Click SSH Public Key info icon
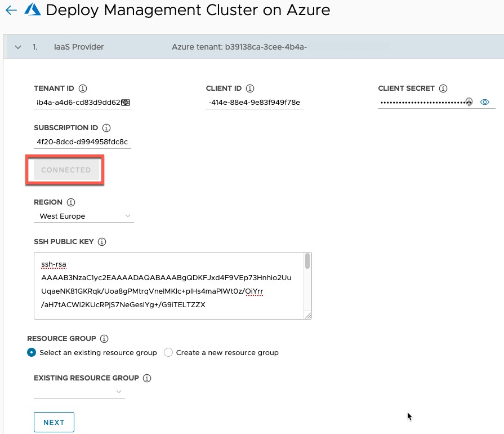 pos(102,242)
